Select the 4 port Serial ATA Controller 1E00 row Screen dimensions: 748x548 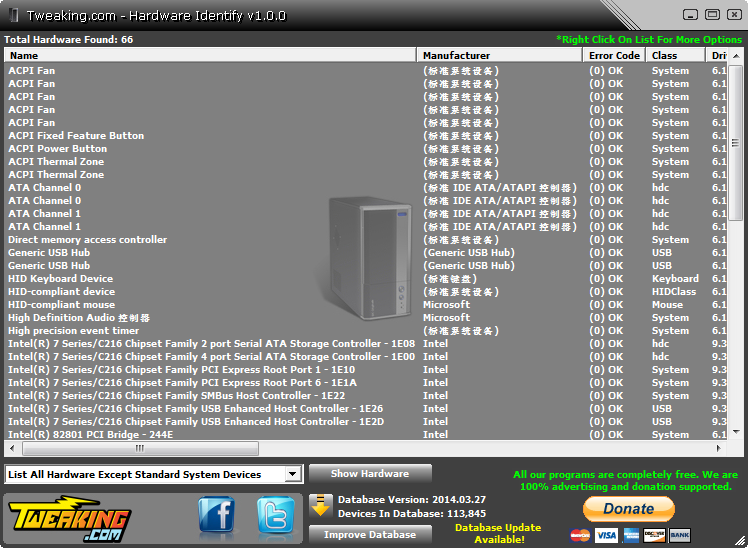click(x=367, y=357)
